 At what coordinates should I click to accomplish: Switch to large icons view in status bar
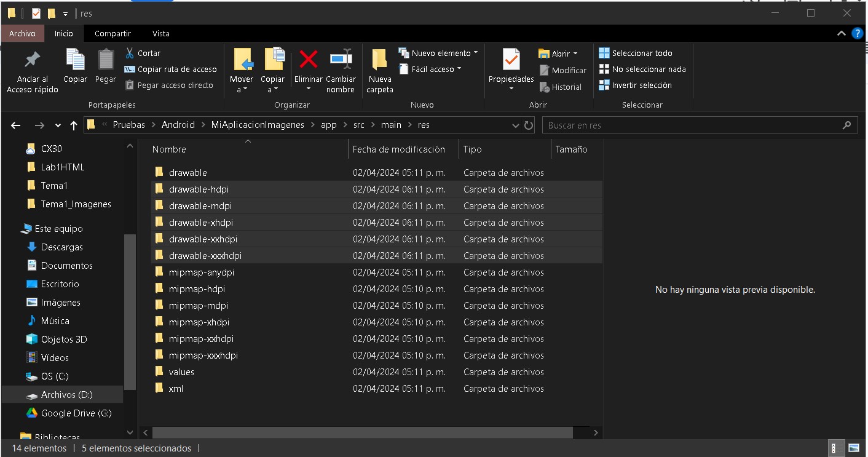(853, 448)
